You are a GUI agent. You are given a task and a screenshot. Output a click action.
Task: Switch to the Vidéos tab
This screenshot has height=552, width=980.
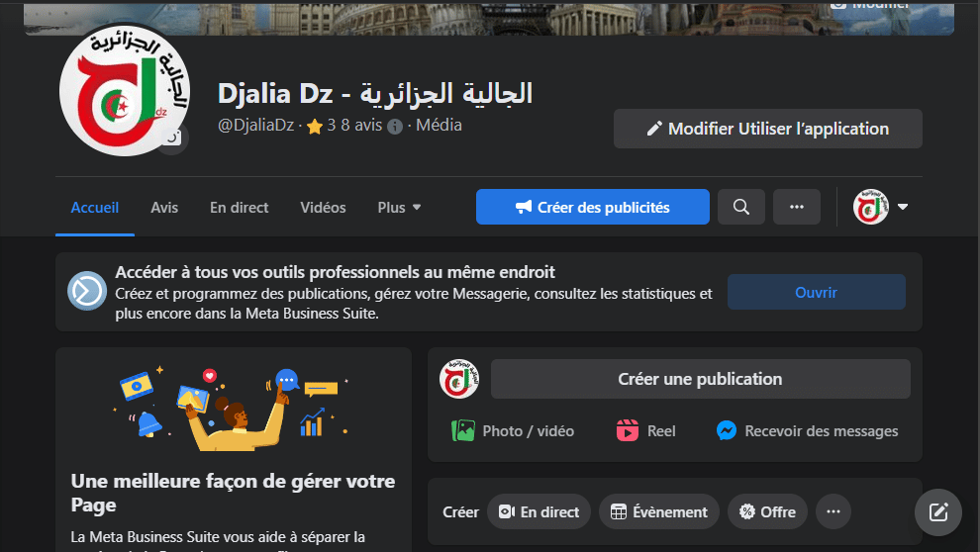[323, 208]
